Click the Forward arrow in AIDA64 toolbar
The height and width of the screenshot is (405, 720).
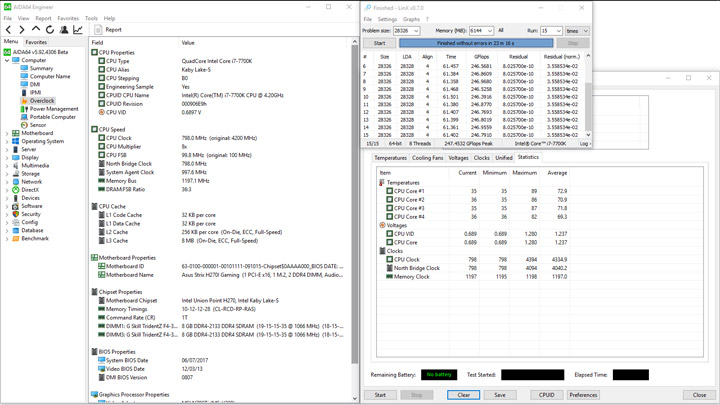click(22, 30)
